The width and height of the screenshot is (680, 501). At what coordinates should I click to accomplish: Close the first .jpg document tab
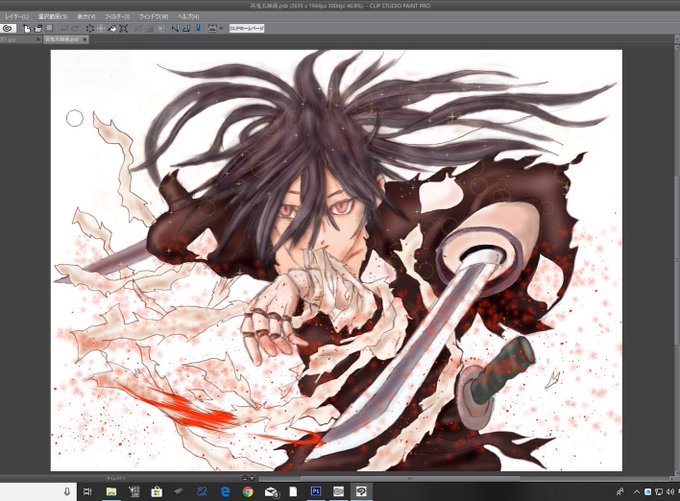click(38, 39)
